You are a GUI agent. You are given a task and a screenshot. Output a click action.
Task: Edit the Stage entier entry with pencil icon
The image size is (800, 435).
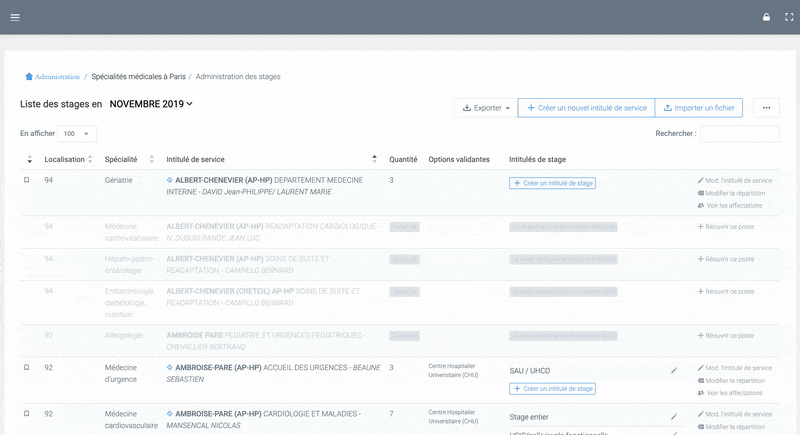[x=674, y=416]
